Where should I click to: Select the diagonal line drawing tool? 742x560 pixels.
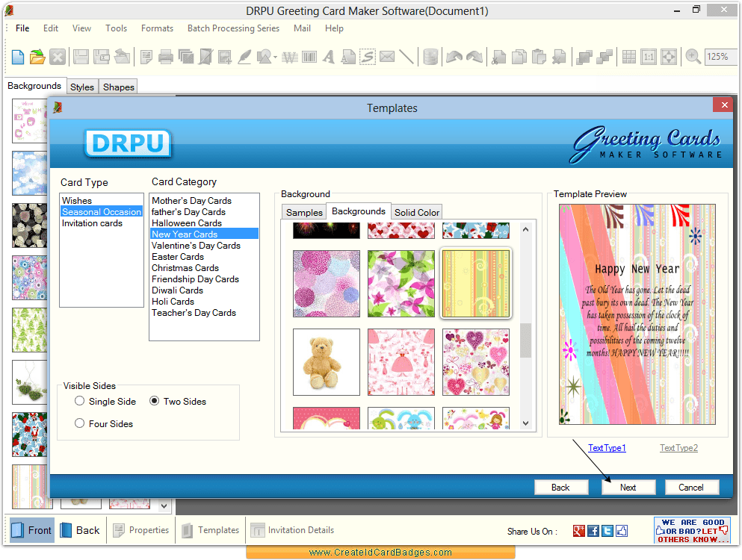(x=406, y=57)
